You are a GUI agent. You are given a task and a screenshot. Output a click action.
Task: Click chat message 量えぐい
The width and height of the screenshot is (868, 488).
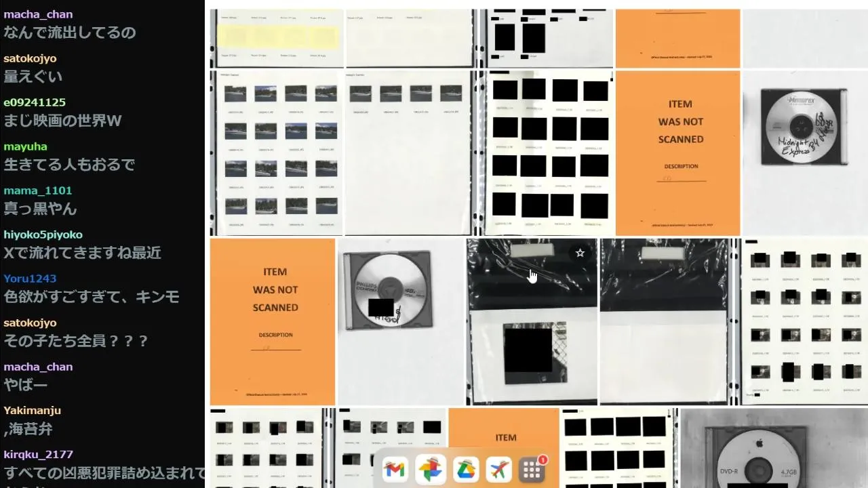pos(33,77)
